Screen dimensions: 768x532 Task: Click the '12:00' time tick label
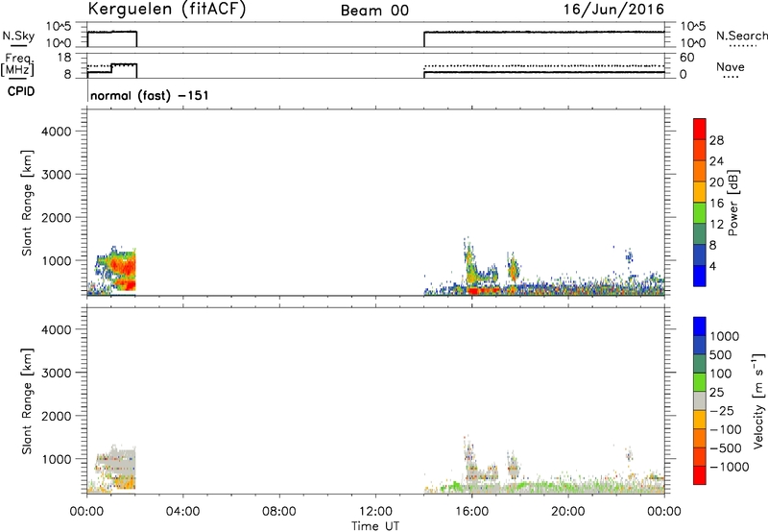[375, 512]
